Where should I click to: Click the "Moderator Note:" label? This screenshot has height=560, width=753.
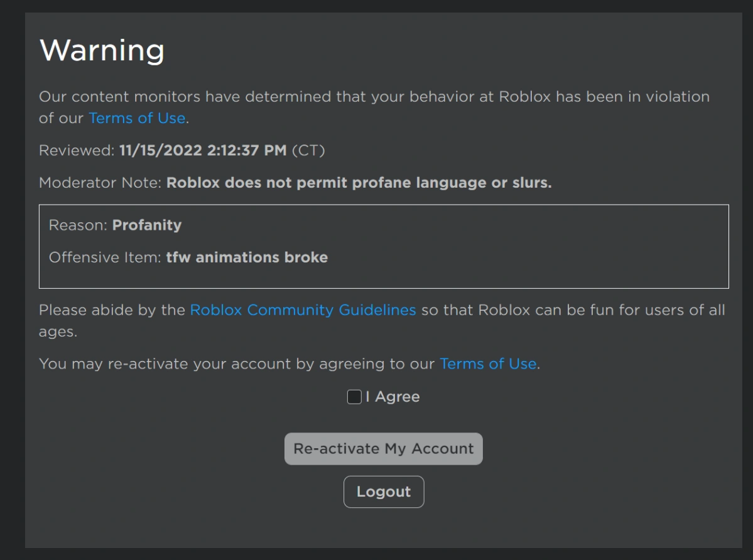point(100,183)
